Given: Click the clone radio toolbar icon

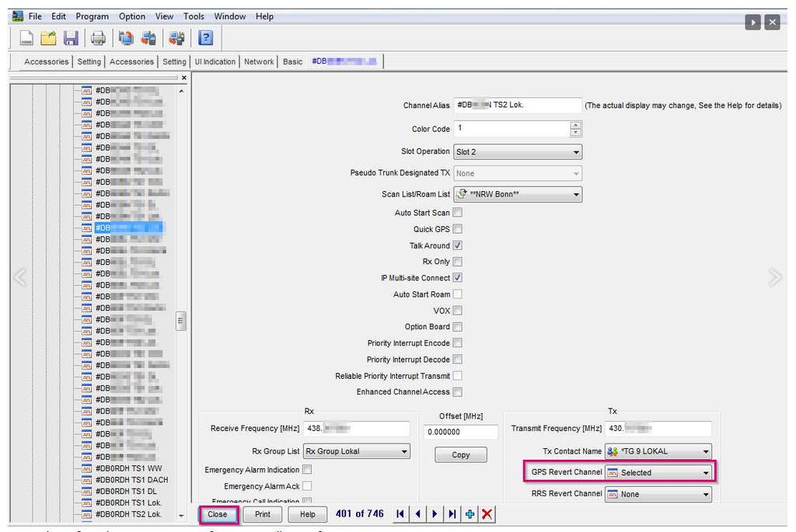Looking at the screenshot, I should (x=176, y=38).
